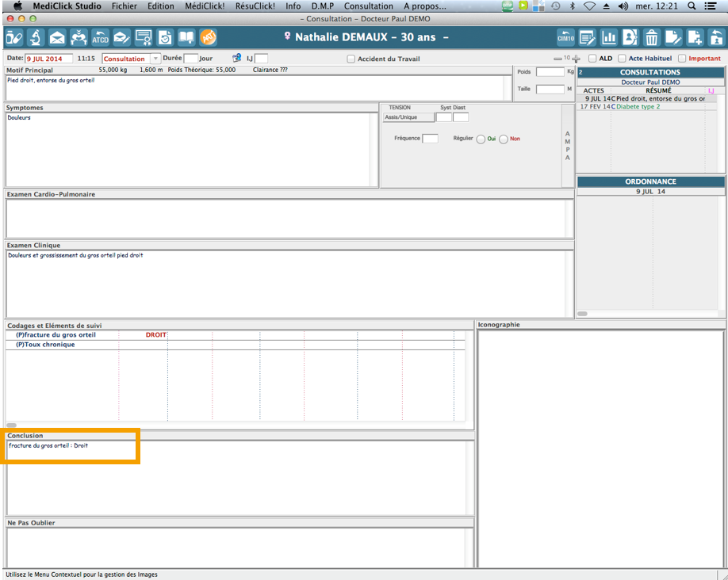Open the open-book reference icon

click(186, 37)
